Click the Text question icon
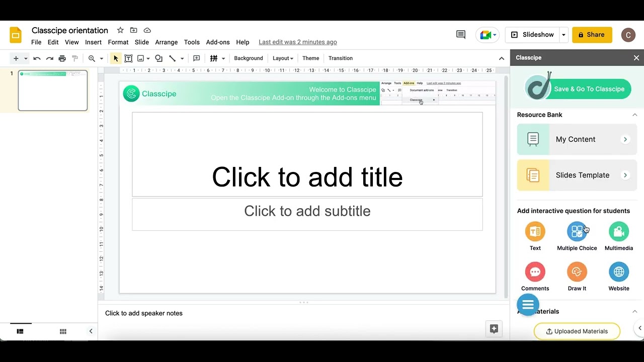Image resolution: width=644 pixels, height=362 pixels. tap(535, 232)
